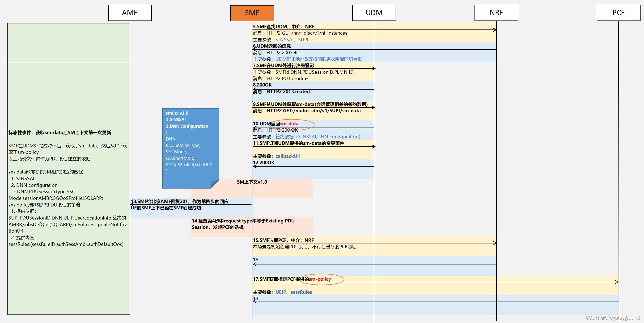The width and height of the screenshot is (644, 323).
Task: Select the AMF entity box
Action: click(130, 13)
